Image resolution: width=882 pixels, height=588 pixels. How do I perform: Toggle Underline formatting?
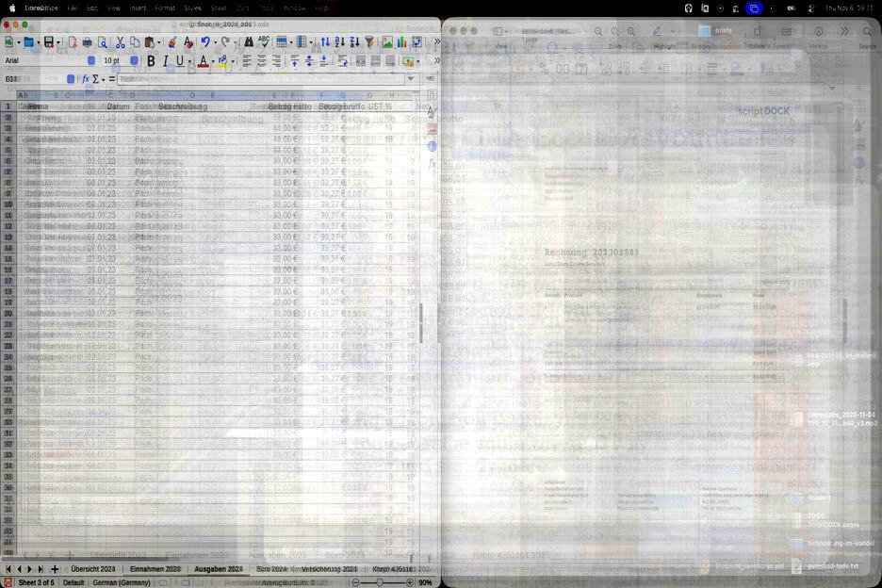coord(179,61)
